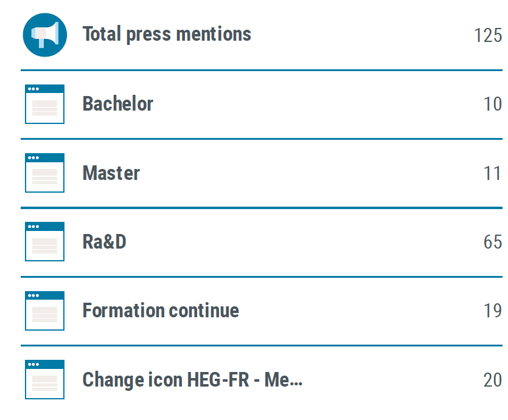Click the Formation continue count 19

[492, 311]
